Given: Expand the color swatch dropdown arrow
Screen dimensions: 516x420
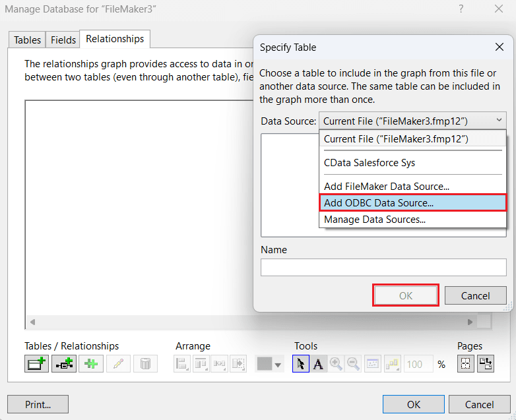Looking at the screenshot, I should (278, 365).
